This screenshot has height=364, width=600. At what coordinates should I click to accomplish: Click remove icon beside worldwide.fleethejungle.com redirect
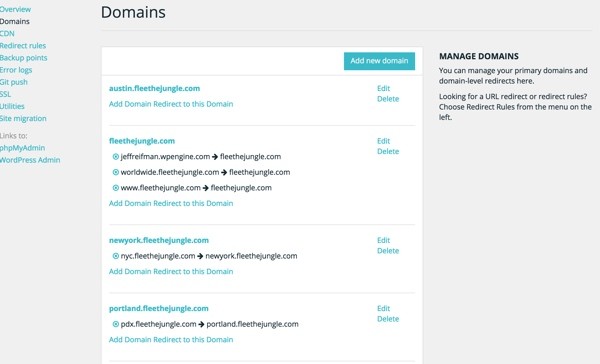click(116, 172)
